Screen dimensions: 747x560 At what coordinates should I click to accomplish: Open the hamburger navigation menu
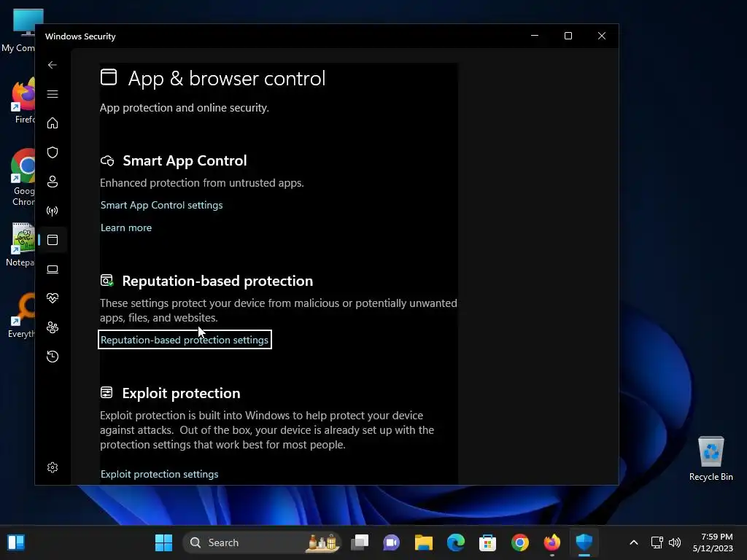pyautogui.click(x=53, y=94)
